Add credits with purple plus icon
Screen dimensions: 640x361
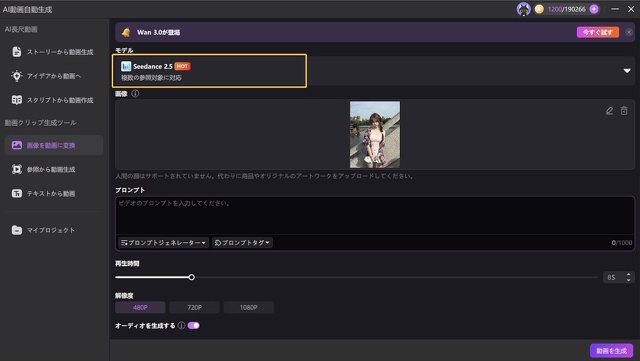click(x=594, y=9)
